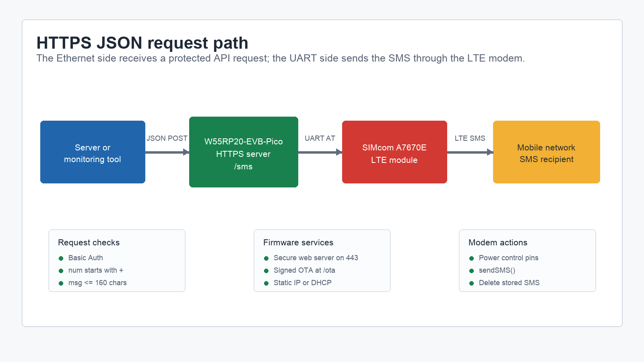Click the 'Power control pins' item
The width and height of the screenshot is (644, 362).
(x=509, y=258)
